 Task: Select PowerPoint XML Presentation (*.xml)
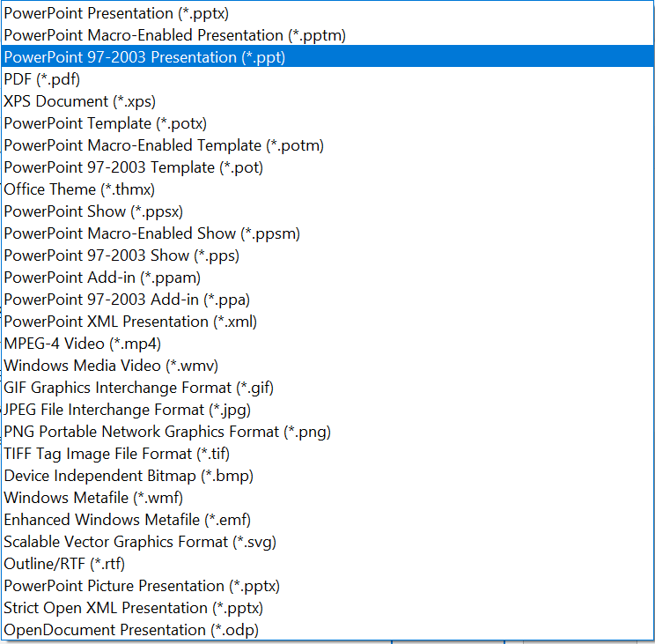(x=327, y=322)
